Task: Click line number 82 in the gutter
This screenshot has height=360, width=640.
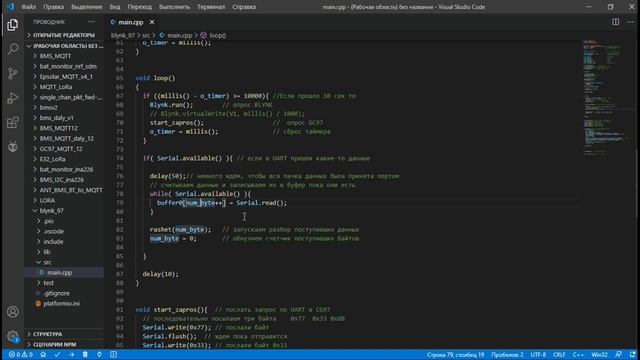Action: click(120, 230)
